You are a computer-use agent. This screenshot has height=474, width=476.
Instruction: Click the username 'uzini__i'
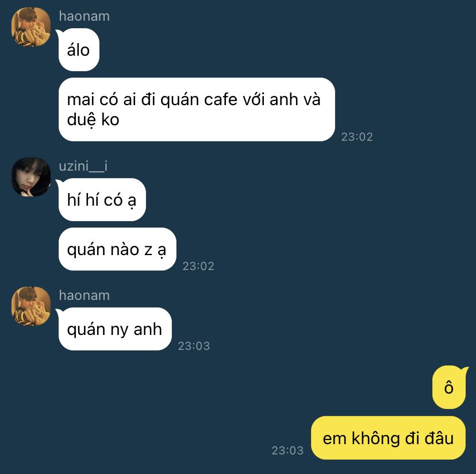point(83,166)
